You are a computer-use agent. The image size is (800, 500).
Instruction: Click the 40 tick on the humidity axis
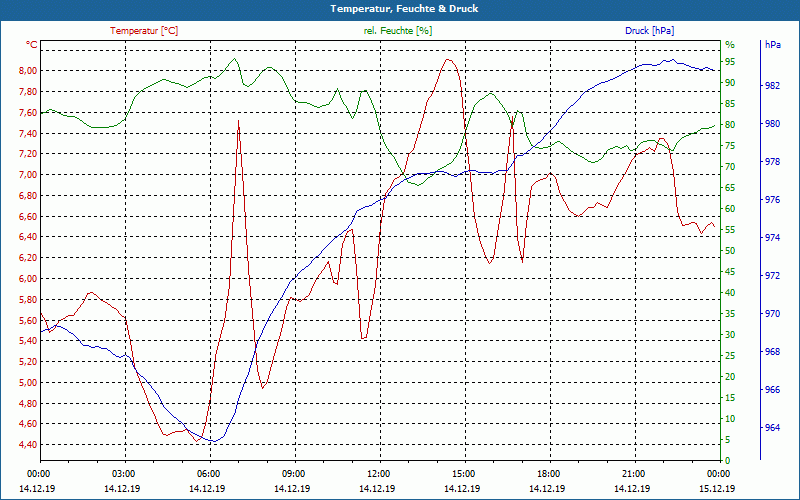[730, 293]
